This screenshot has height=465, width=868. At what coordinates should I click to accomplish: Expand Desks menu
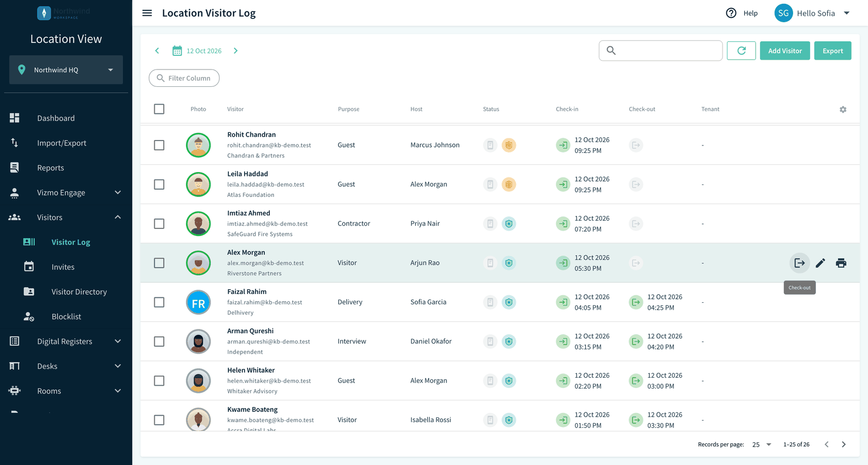[x=66, y=366]
